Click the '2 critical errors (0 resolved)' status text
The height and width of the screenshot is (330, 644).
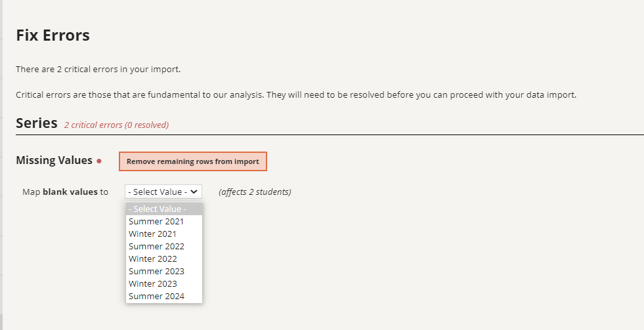(x=116, y=125)
